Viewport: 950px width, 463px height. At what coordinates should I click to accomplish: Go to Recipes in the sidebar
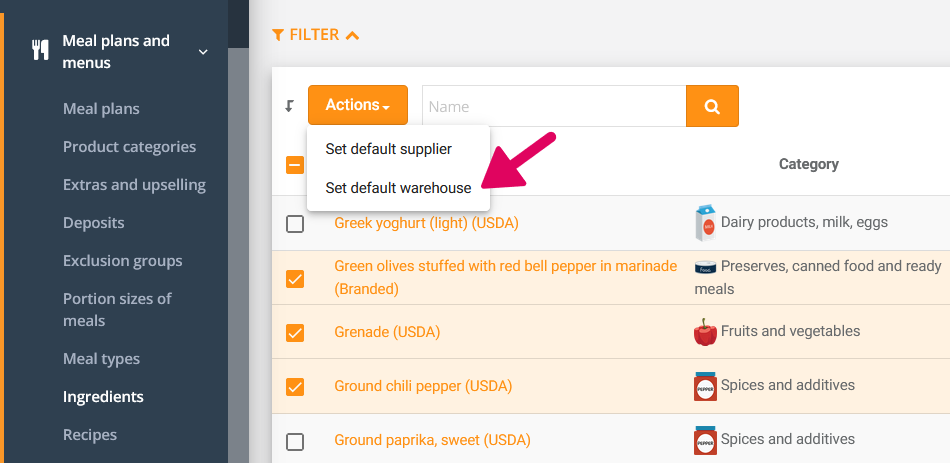[90, 435]
